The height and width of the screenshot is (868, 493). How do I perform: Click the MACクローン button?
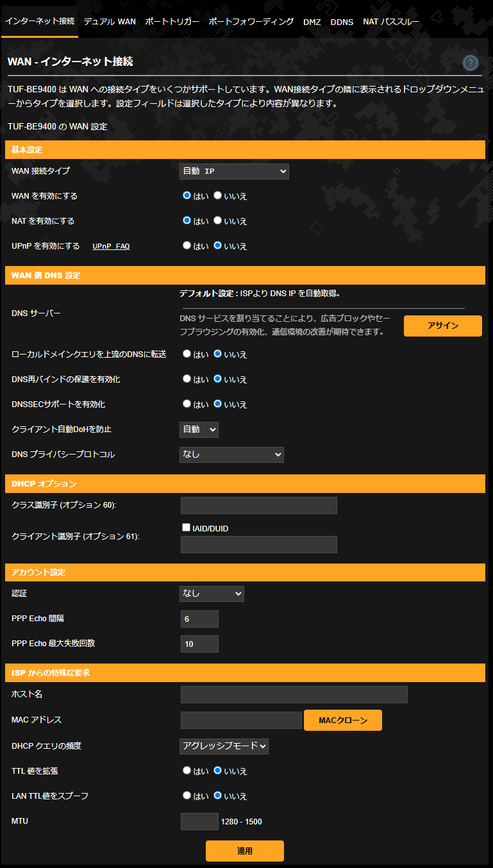pos(343,720)
